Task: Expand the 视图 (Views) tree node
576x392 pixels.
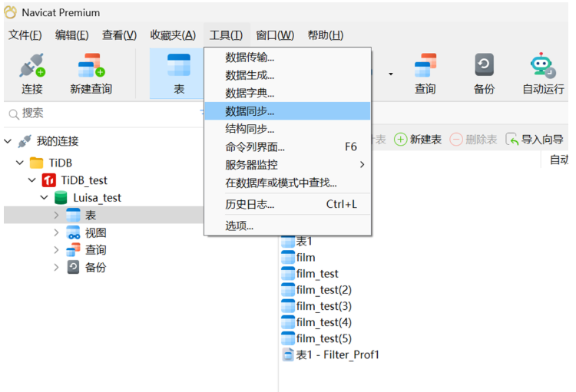Action: 56,232
